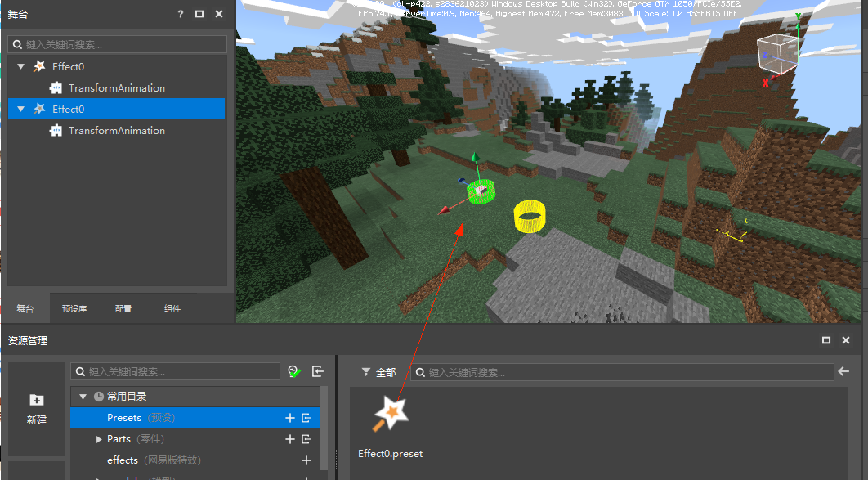The height and width of the screenshot is (480, 868).
Task: Select the effects (网易版特效) folder
Action: pyautogui.click(x=195, y=460)
